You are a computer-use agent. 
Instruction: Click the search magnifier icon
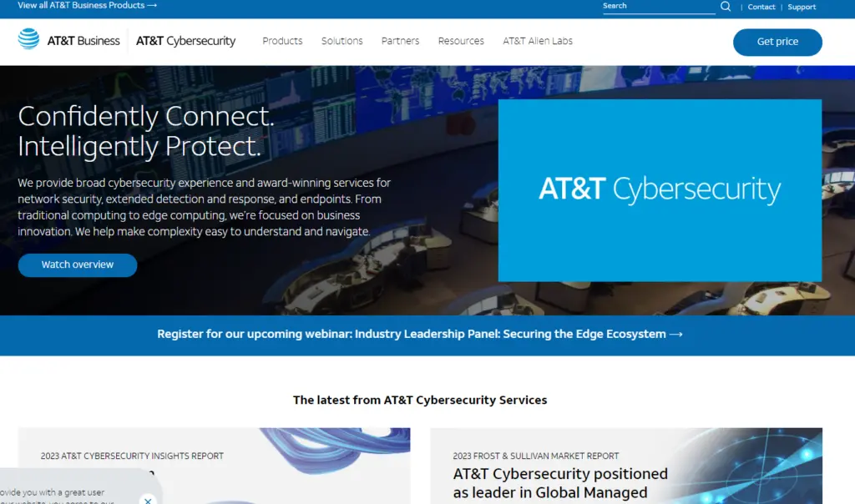726,7
